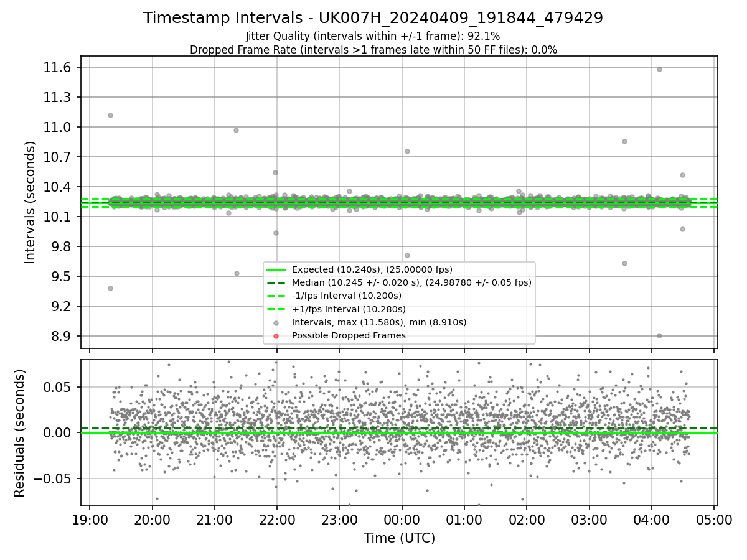
Task: Click the '21:00' x-axis tick label
Action: tap(214, 520)
